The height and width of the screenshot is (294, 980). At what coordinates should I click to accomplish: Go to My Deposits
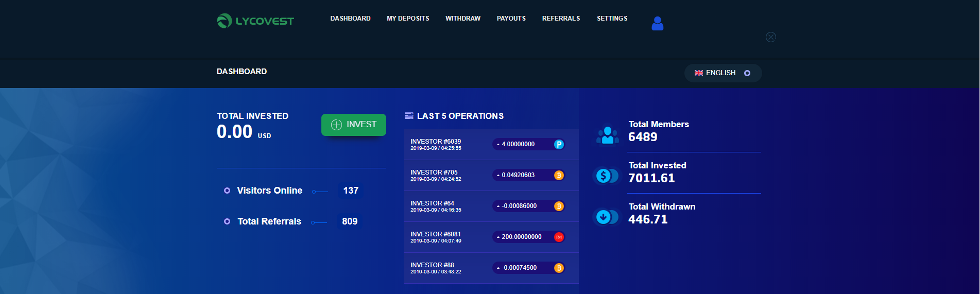[408, 19]
